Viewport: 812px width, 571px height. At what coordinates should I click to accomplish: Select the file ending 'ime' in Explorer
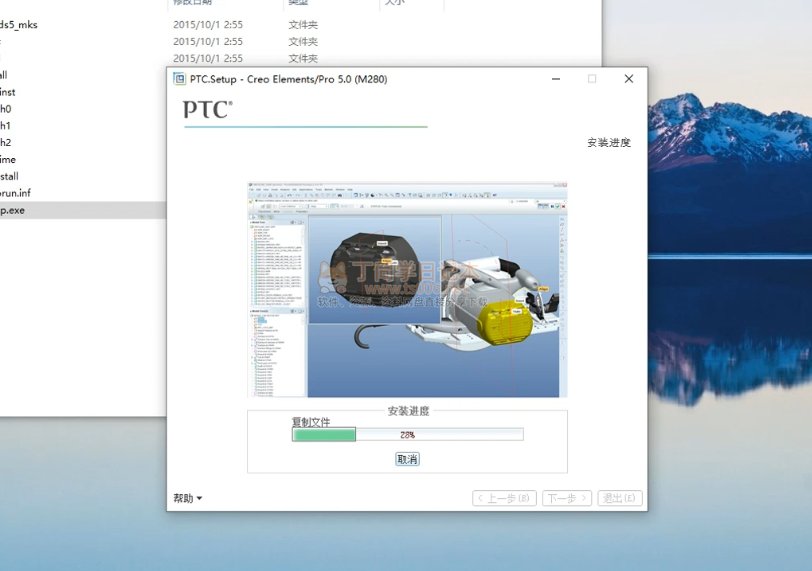tap(8, 159)
